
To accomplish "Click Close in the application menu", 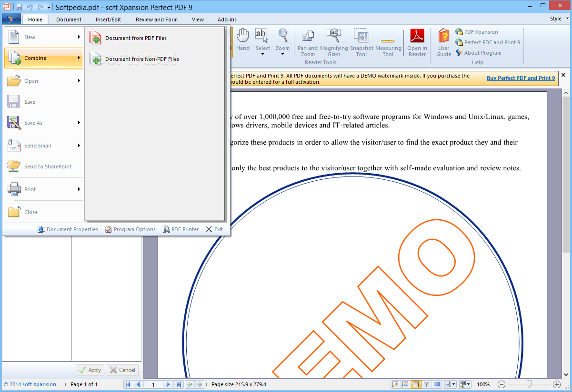I will 44,212.
